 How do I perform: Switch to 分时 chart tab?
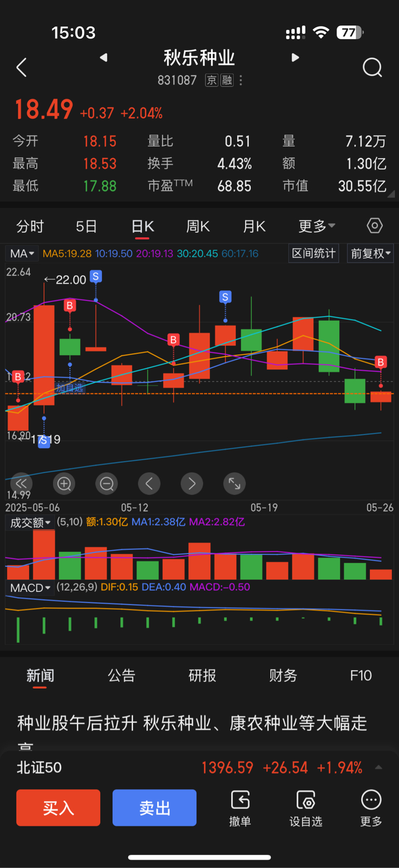[30, 226]
